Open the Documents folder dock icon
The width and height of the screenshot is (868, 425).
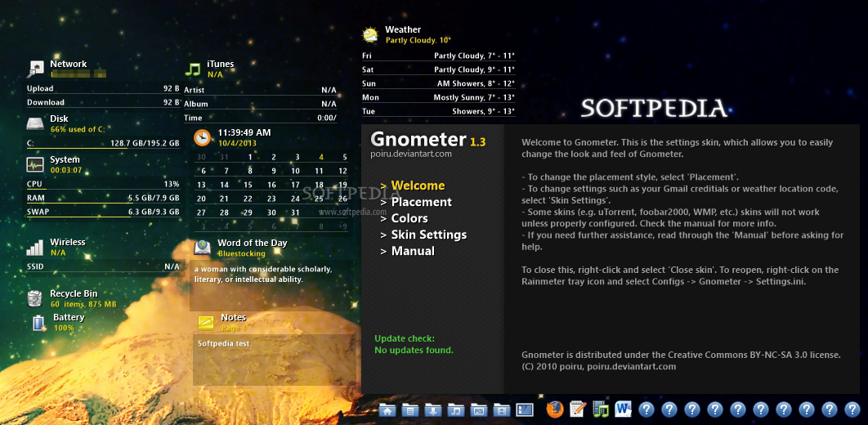[410, 409]
